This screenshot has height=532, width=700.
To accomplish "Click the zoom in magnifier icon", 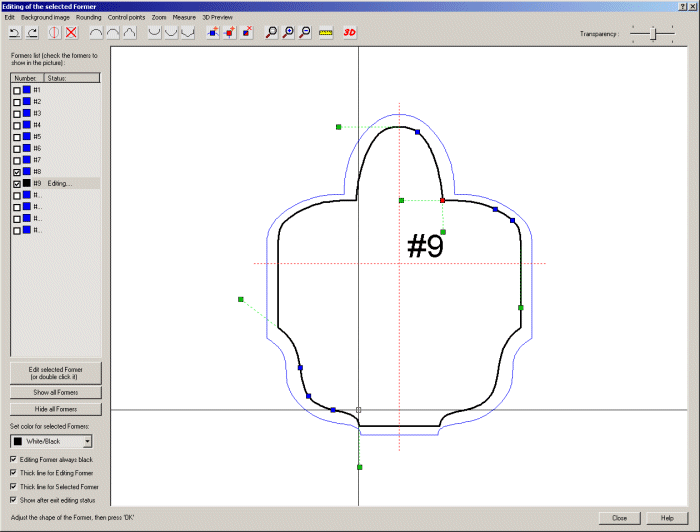I will tap(289, 32).
